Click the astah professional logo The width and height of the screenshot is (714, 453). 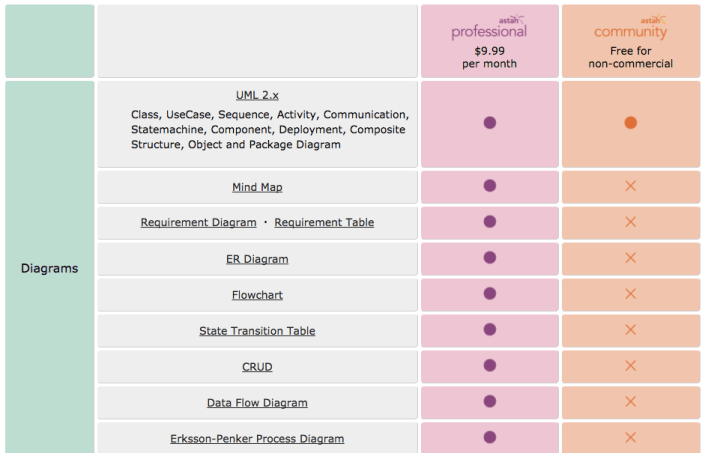[x=489, y=29]
